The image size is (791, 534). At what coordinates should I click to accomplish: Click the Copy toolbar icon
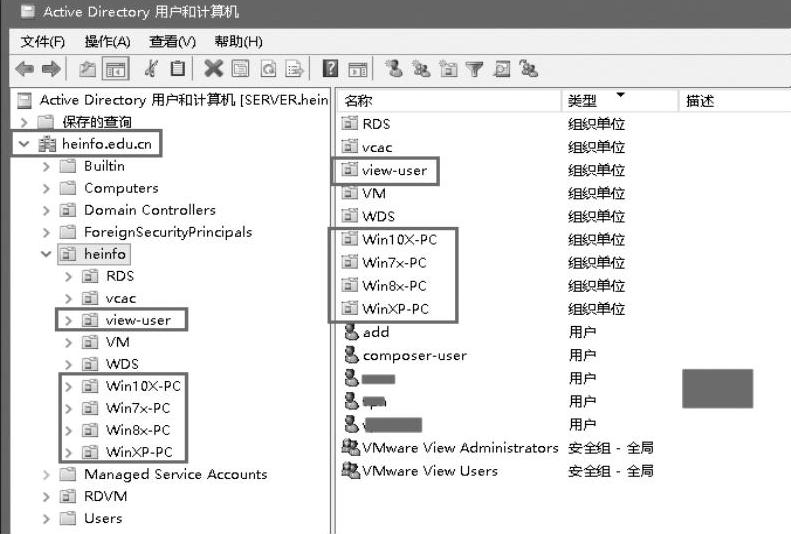pos(177,69)
